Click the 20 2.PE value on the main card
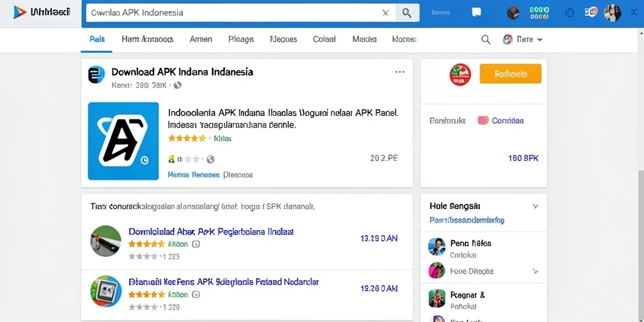Image resolution: width=644 pixels, height=322 pixels. (x=384, y=158)
